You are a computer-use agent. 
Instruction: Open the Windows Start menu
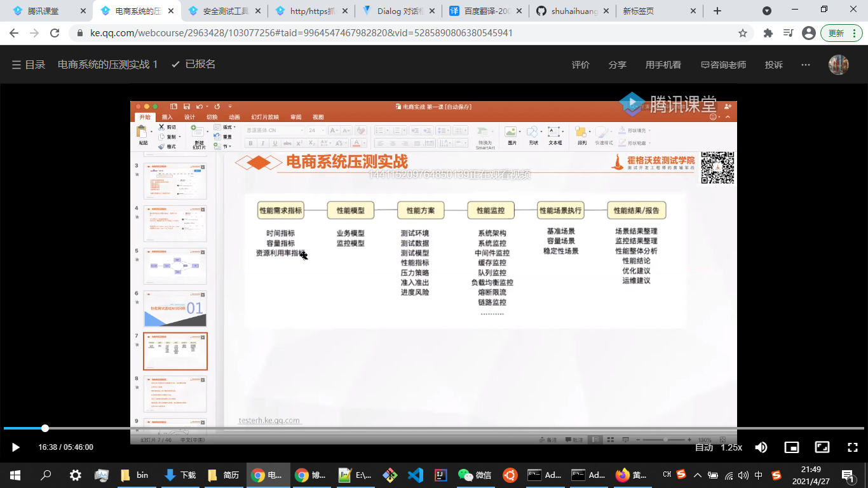pos(15,475)
